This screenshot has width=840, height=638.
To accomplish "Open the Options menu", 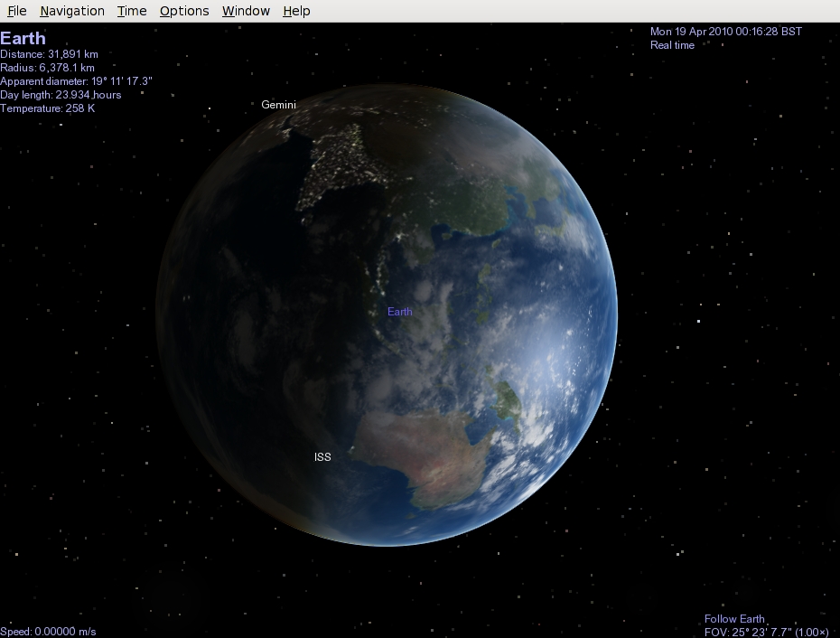I will [x=184, y=11].
